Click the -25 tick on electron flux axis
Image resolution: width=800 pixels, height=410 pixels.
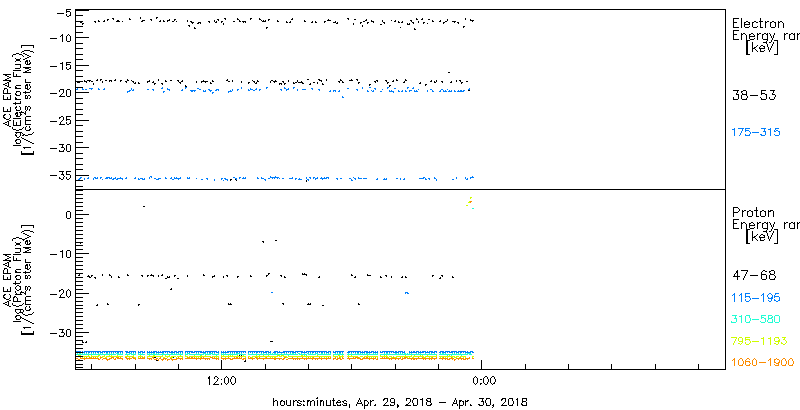click(x=61, y=120)
